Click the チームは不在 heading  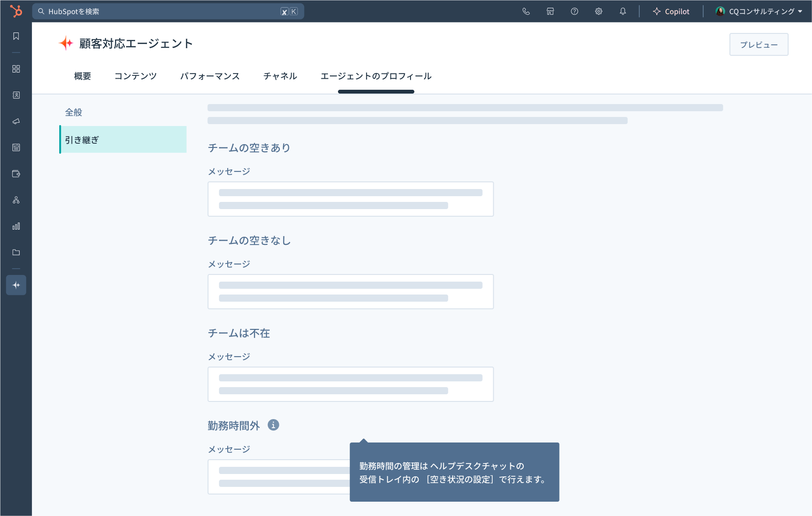coord(239,333)
